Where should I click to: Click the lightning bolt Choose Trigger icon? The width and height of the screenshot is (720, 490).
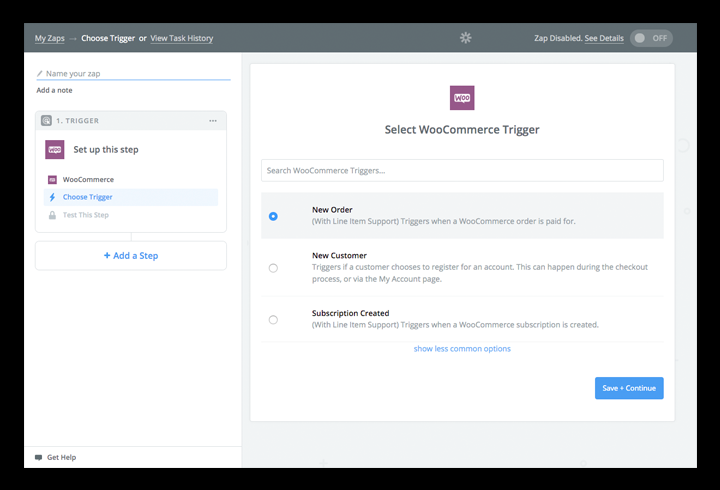point(52,197)
